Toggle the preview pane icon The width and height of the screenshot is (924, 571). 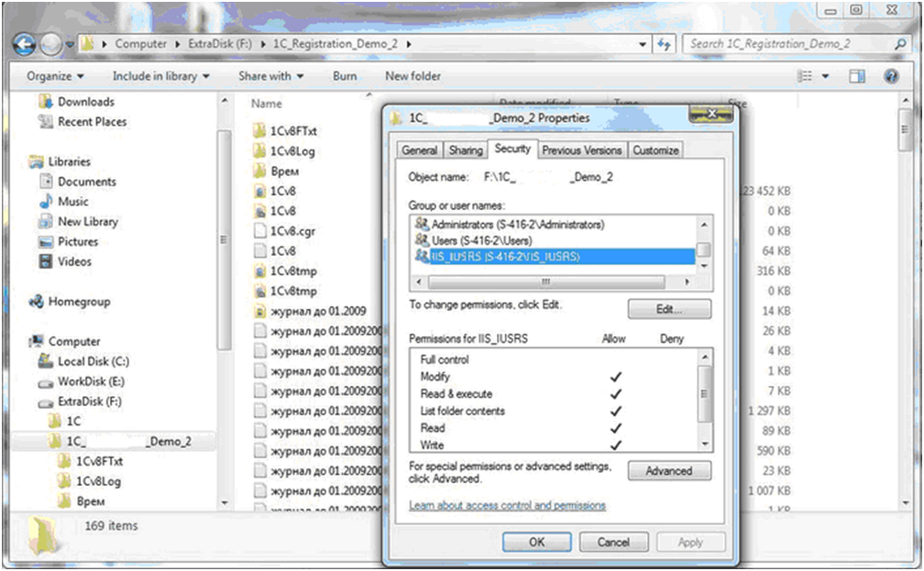[x=856, y=76]
